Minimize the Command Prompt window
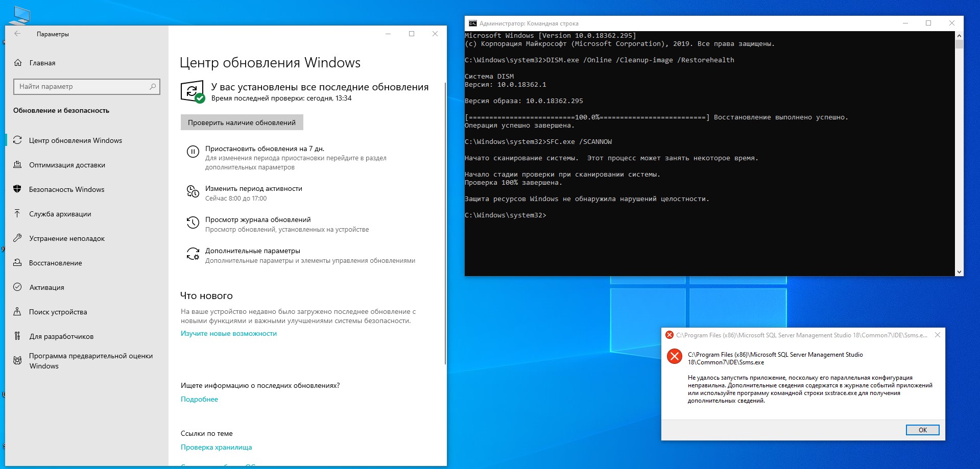The width and height of the screenshot is (980, 469). (x=905, y=23)
